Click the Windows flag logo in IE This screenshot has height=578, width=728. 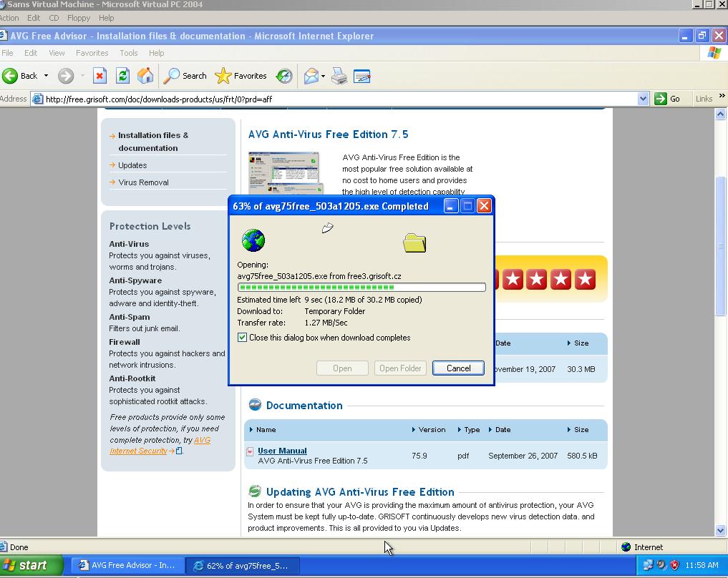(x=714, y=53)
